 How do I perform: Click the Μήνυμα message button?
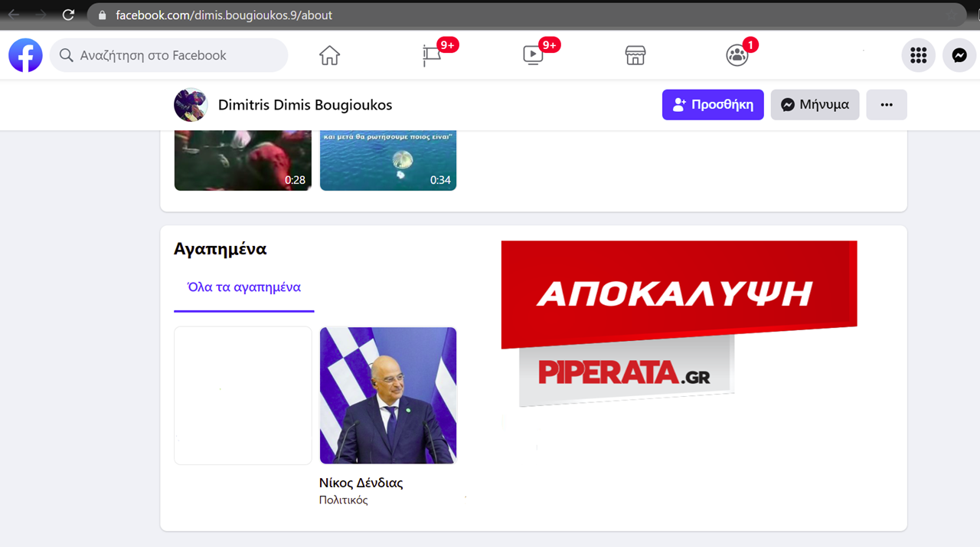tap(815, 105)
